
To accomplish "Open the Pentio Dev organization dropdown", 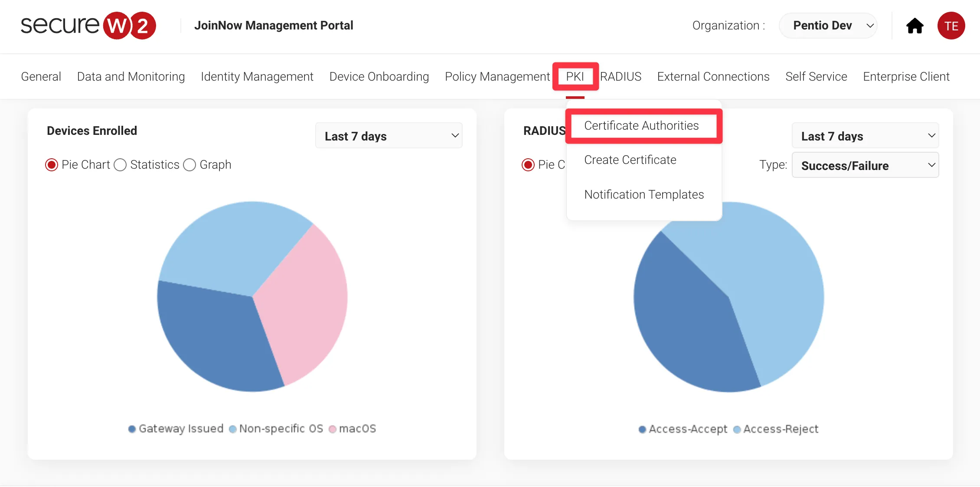I will point(828,26).
